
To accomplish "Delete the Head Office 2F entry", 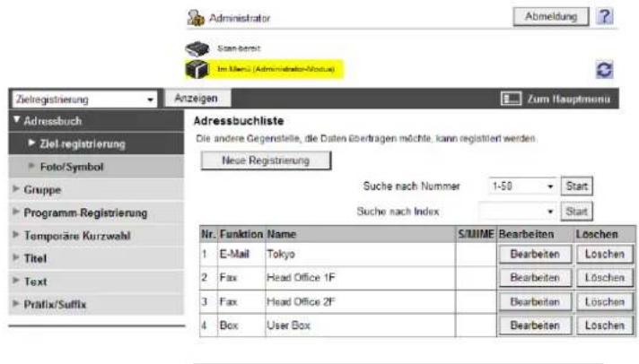I will (x=605, y=302).
